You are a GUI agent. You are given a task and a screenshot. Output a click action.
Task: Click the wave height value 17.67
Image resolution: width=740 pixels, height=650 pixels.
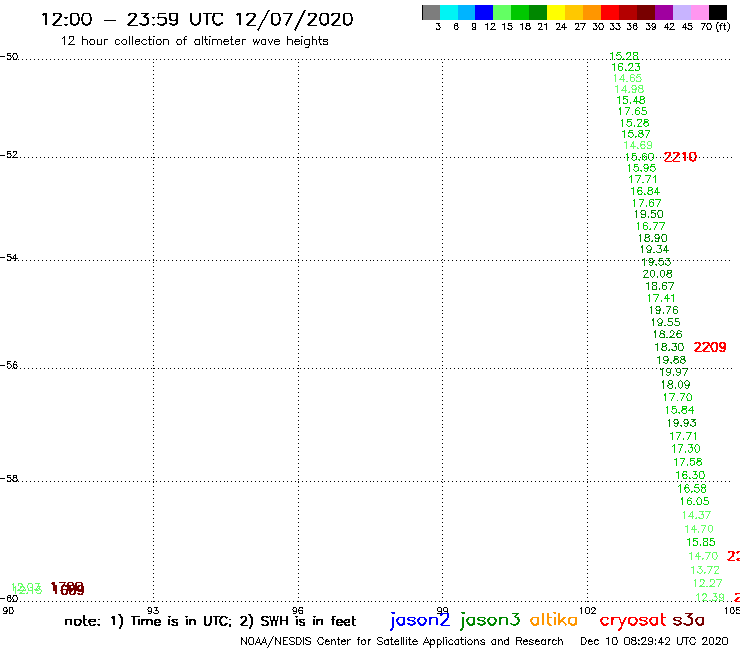(x=647, y=203)
